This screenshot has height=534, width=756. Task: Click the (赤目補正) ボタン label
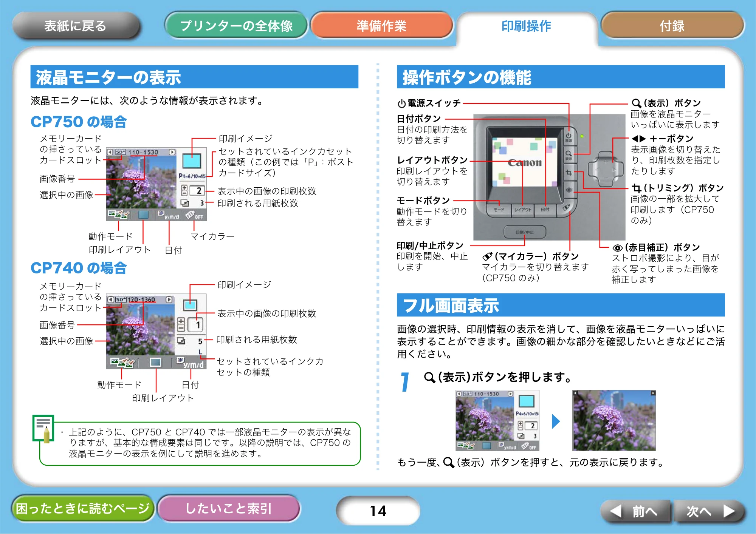[656, 247]
